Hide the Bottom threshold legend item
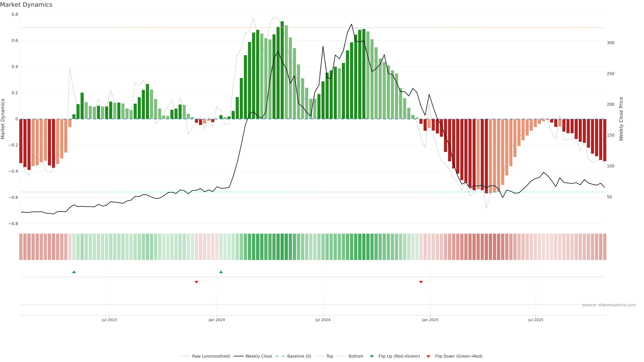This screenshot has height=362, width=644. pos(356,356)
